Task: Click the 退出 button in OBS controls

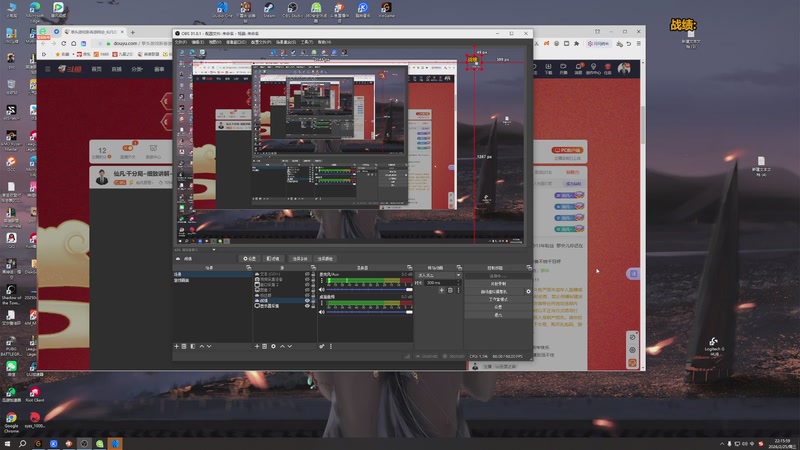Action: coord(498,315)
